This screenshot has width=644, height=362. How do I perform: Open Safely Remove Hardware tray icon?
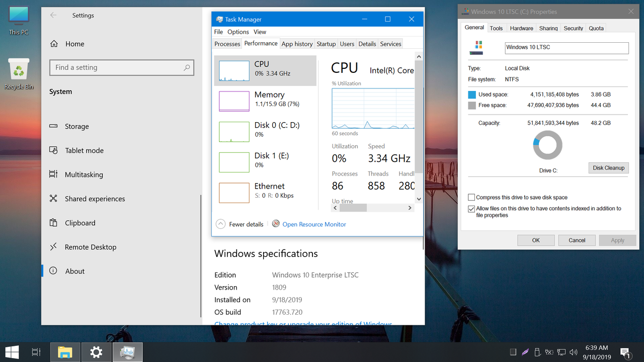click(537, 352)
